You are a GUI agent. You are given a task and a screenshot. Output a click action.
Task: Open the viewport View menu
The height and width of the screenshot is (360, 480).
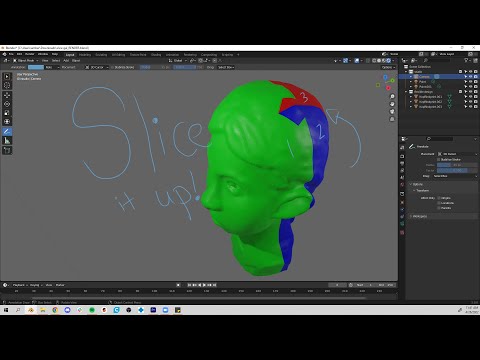(45, 61)
